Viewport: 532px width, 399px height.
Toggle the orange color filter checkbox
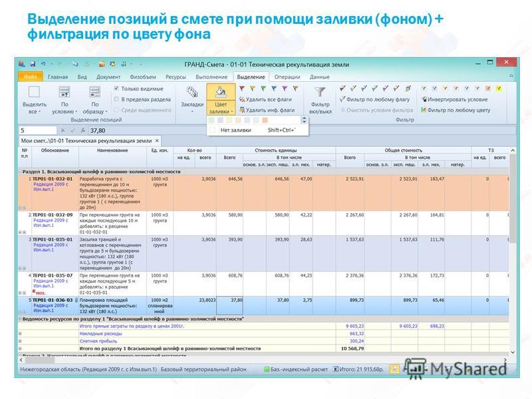[488, 88]
